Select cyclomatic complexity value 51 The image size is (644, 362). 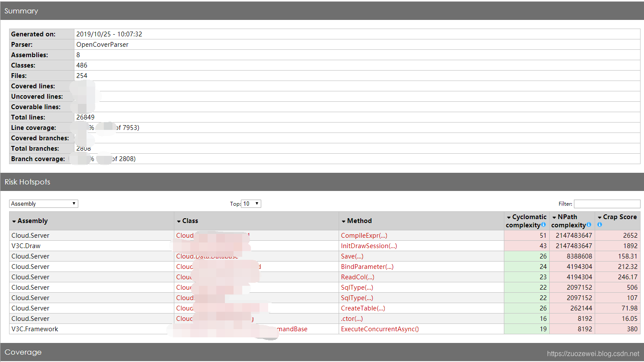pos(543,236)
